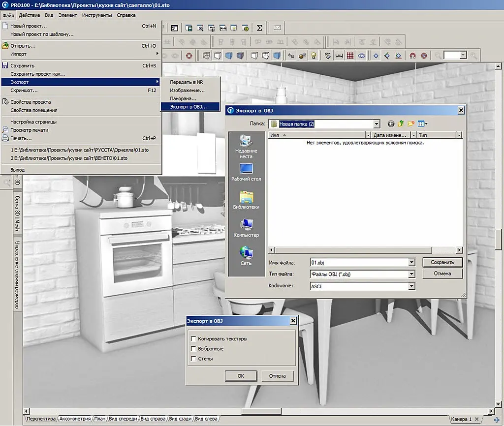Open Компьютер in places bar
This screenshot has height=426, width=504.
point(246,228)
